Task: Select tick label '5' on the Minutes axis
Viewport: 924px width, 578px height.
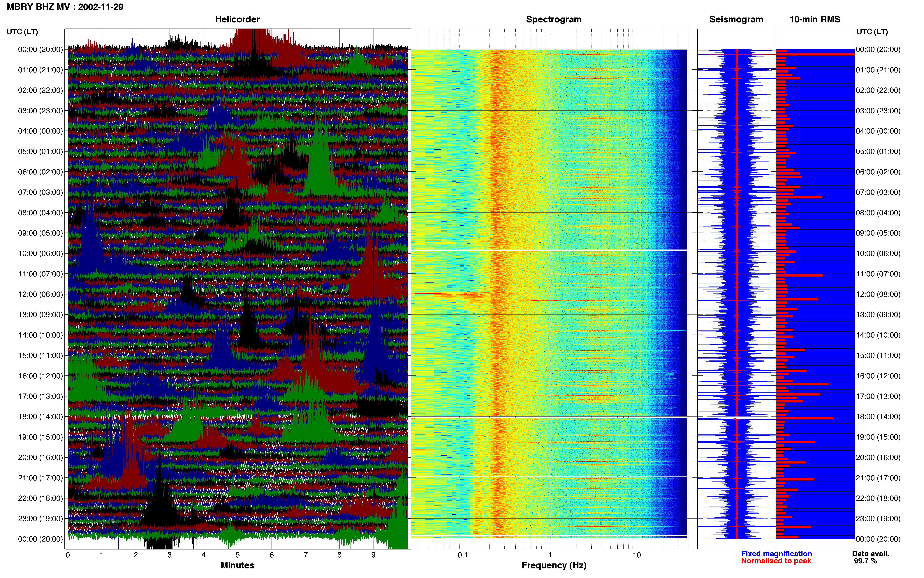Action: 238,555
